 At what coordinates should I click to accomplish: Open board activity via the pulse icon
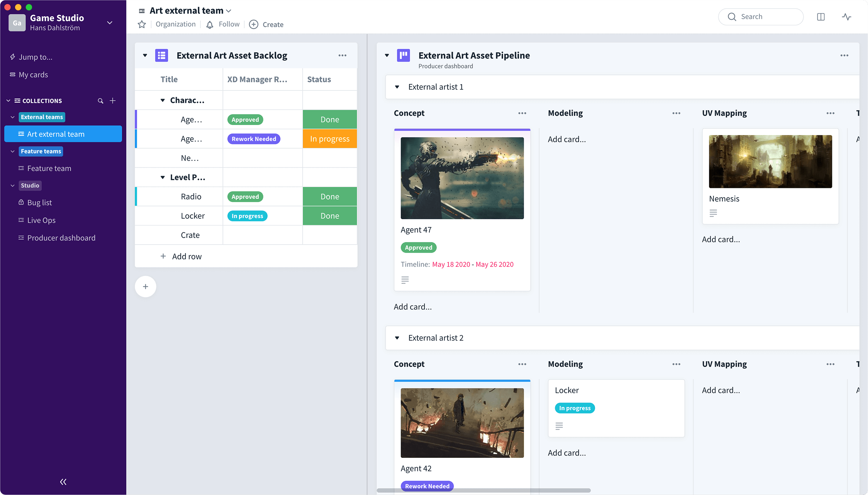click(x=846, y=17)
